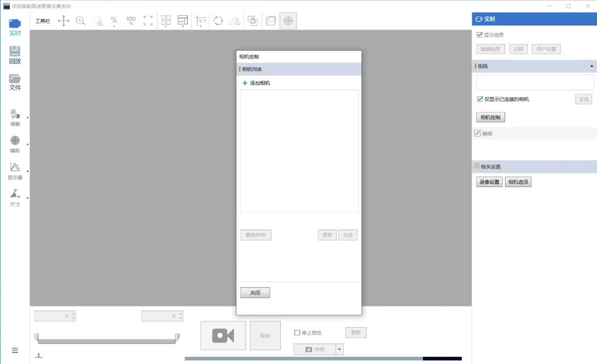Viewport: 597px width, 364px height.
Task: Start recording with the camera button
Action: click(223, 336)
